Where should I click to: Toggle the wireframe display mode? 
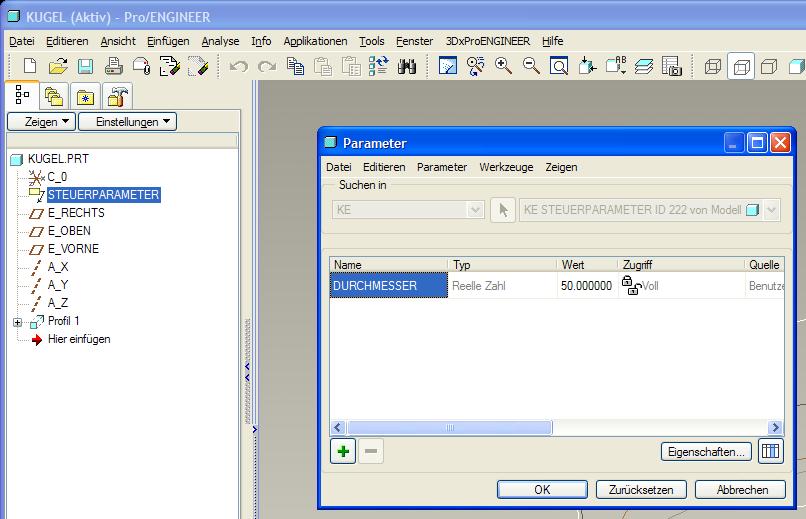pos(713,66)
